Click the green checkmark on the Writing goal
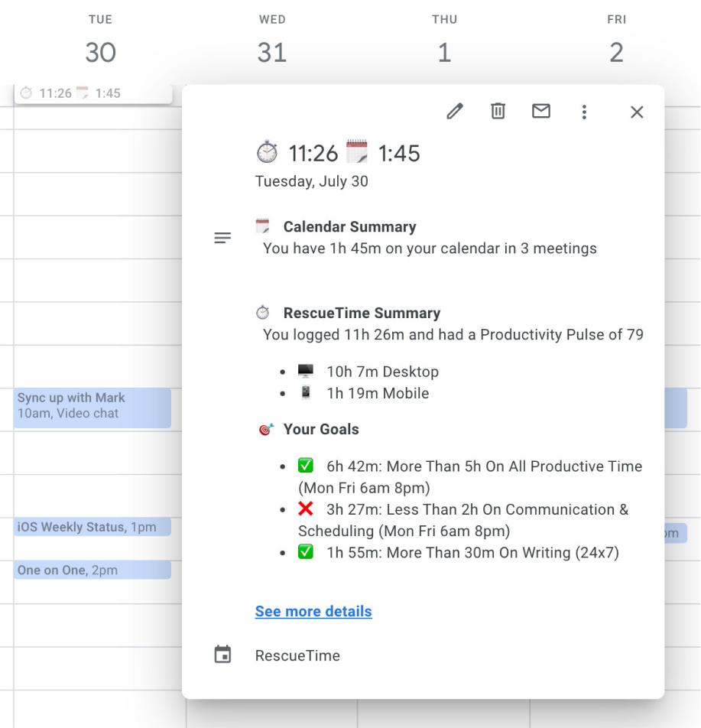701x728 pixels. [x=305, y=552]
